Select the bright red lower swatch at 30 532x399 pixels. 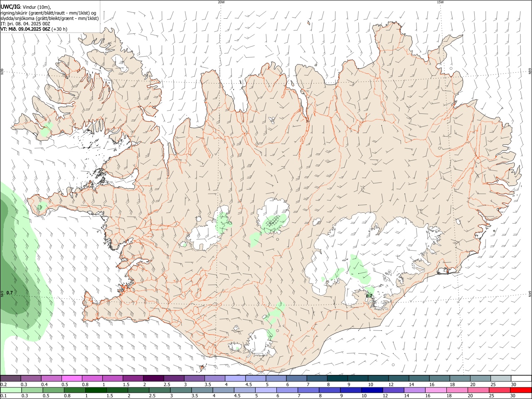click(521, 390)
